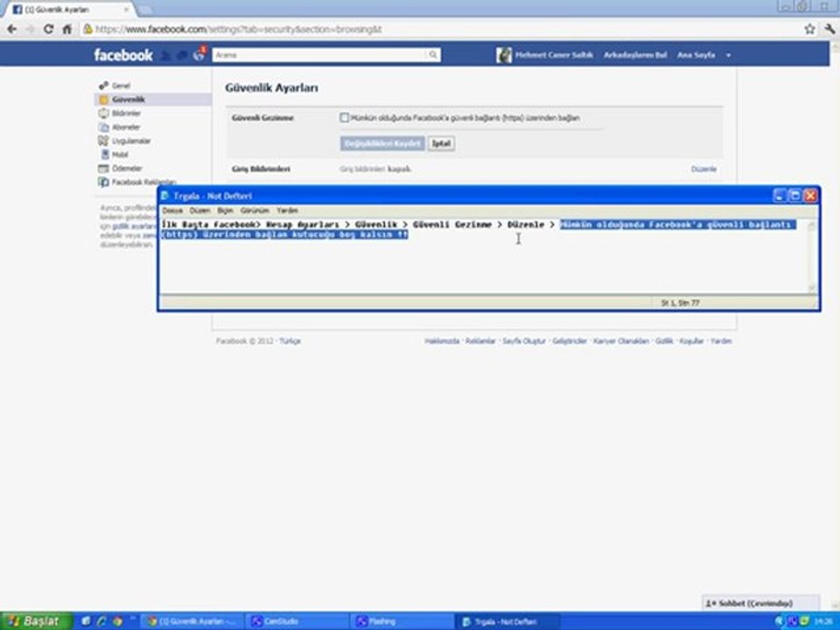Open the Başlat start menu
This screenshot has height=630, width=840.
[x=35, y=621]
